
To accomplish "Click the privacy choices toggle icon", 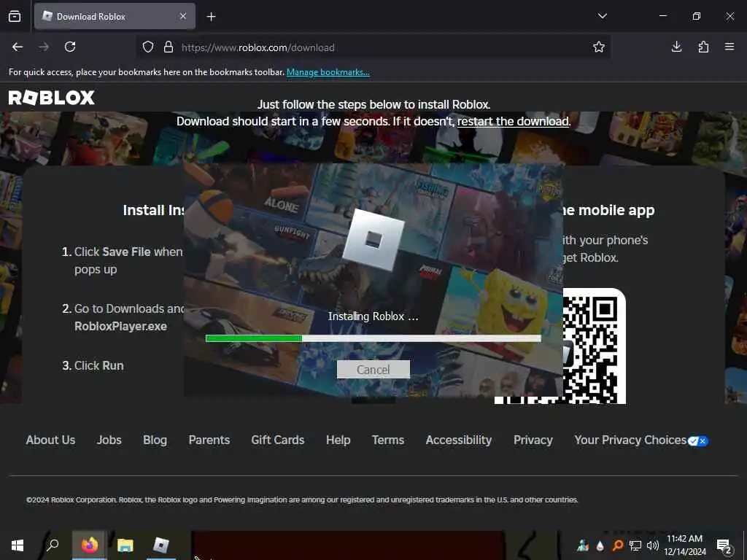I will tap(698, 441).
